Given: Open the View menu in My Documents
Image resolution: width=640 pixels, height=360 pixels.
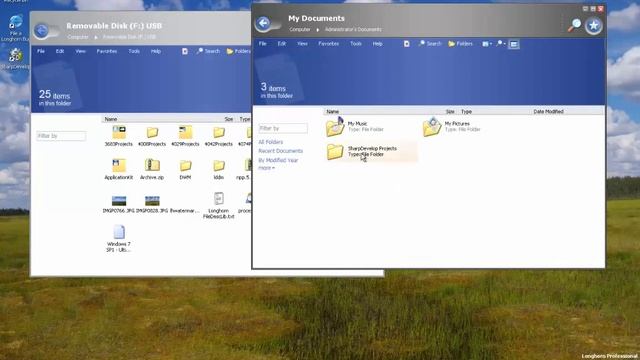Looking at the screenshot, I should 302,44.
